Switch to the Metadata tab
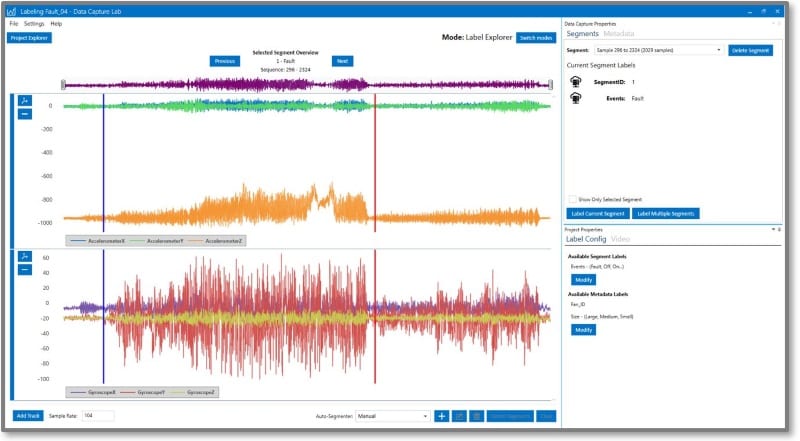The height and width of the screenshot is (441, 800). [618, 34]
